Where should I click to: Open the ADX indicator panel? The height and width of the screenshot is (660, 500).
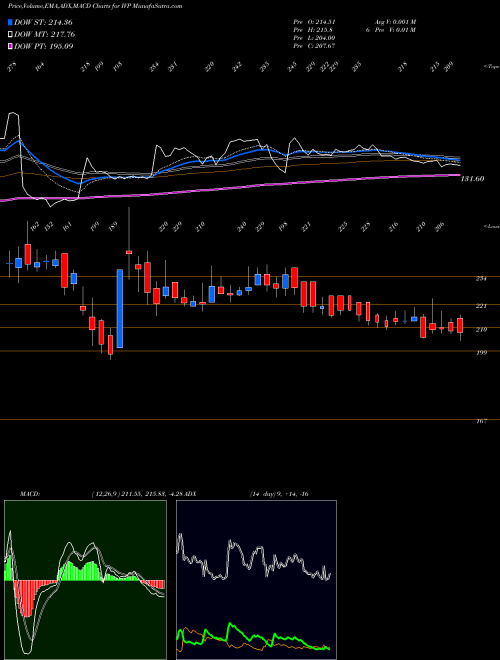pos(256,580)
